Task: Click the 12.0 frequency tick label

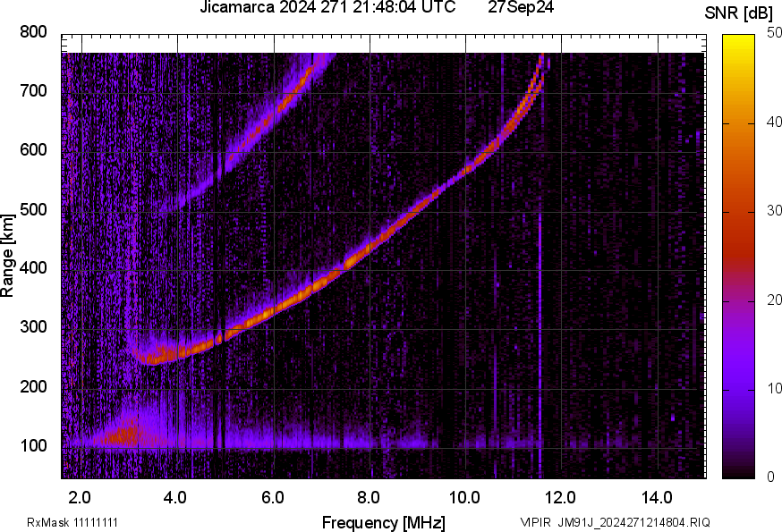Action: (562, 497)
